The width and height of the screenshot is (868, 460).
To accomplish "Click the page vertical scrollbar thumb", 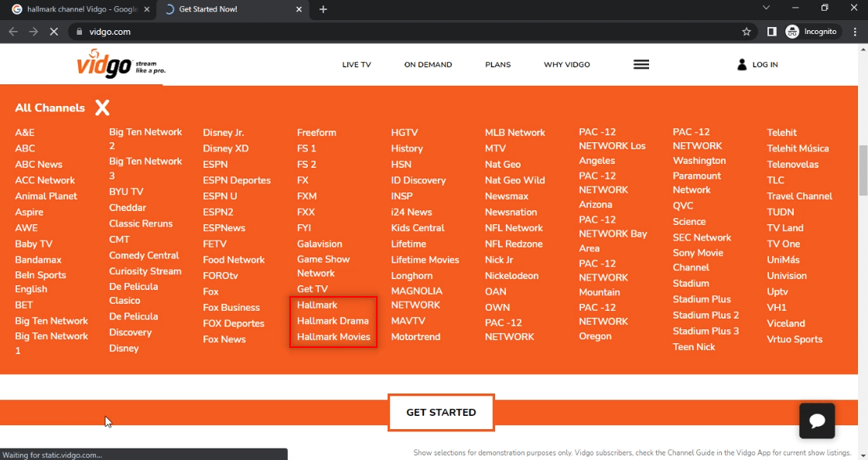I will click(x=863, y=170).
